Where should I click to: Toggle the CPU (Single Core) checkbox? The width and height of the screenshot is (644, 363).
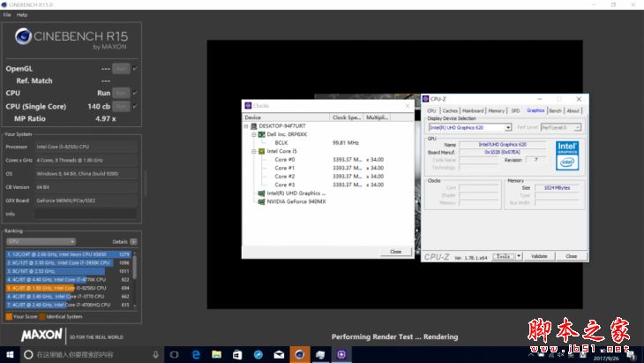(x=135, y=106)
